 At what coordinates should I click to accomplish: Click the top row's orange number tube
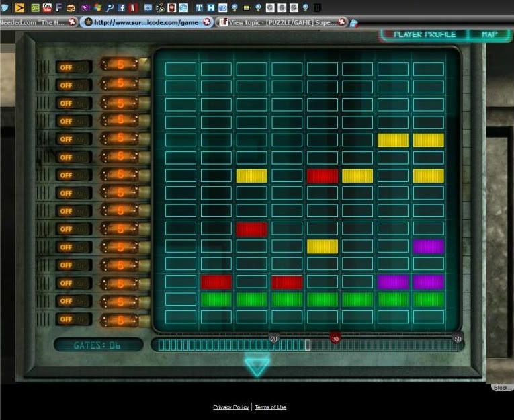coord(121,65)
